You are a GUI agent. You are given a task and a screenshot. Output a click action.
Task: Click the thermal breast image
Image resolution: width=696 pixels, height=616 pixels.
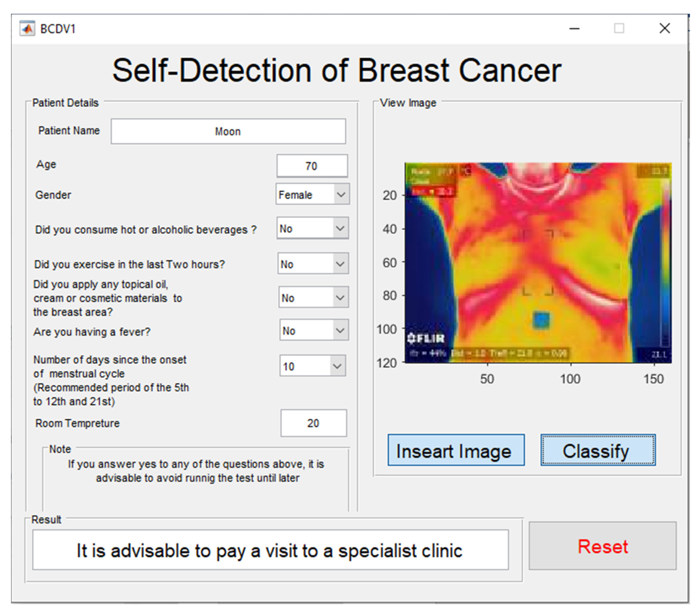(x=538, y=263)
